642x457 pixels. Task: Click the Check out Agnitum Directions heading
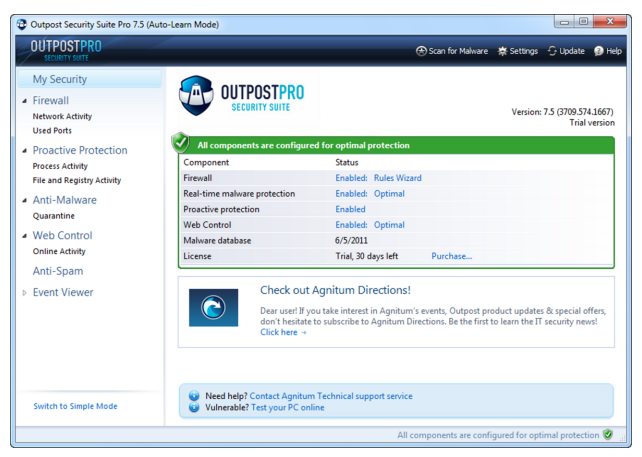(x=335, y=290)
